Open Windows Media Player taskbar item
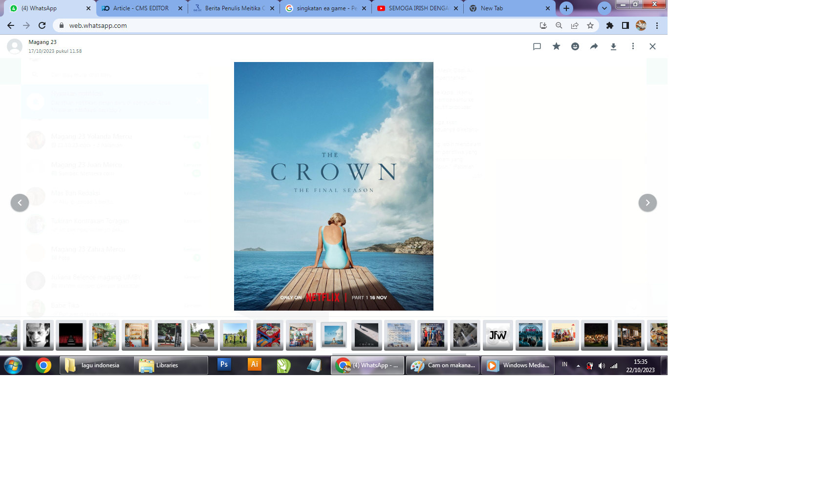This screenshot has height=504, width=820. pyautogui.click(x=518, y=365)
